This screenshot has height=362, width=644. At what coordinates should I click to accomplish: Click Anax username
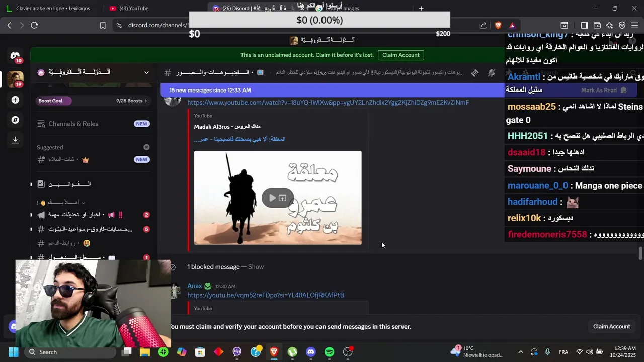195,286
